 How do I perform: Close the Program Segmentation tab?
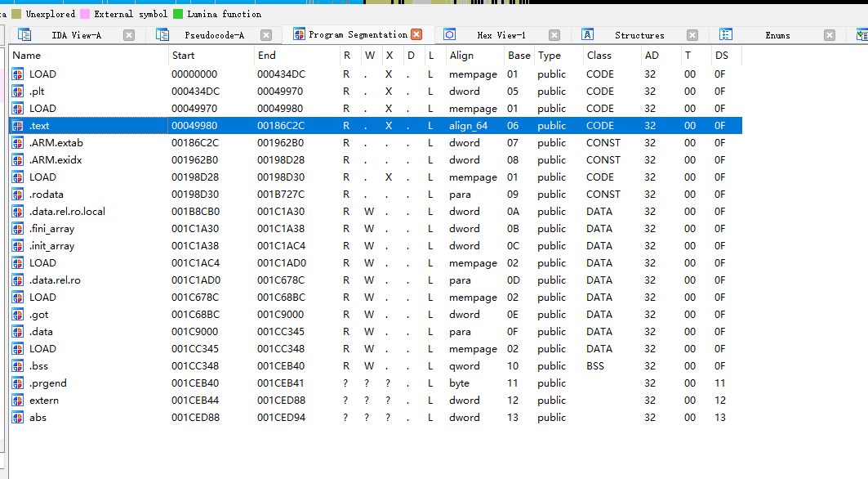pos(416,34)
